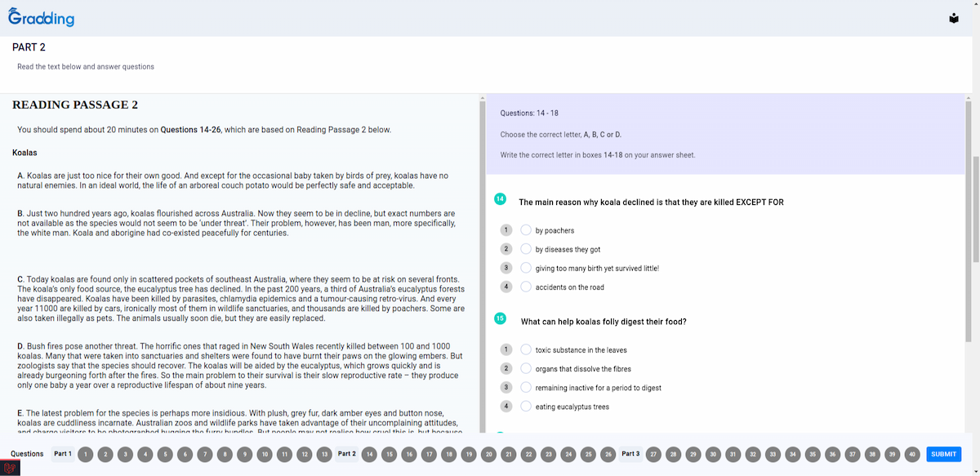Screen dimensions: 980x476
Task: Go to question 40 in the bottom navigator
Action: tap(912, 454)
